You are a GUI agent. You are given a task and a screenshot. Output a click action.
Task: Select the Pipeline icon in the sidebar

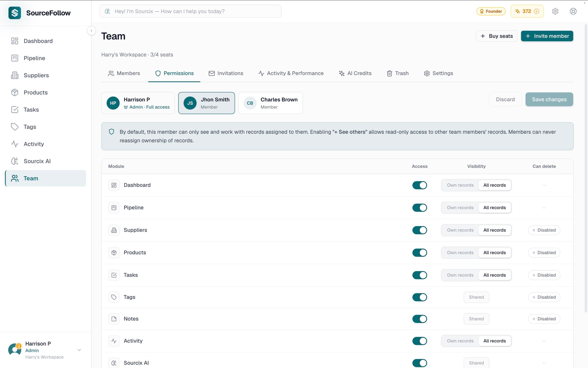tap(14, 58)
